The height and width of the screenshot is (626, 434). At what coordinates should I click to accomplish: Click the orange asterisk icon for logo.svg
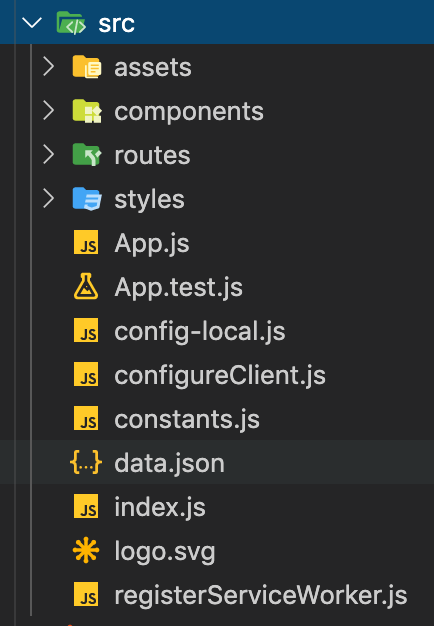[86, 551]
